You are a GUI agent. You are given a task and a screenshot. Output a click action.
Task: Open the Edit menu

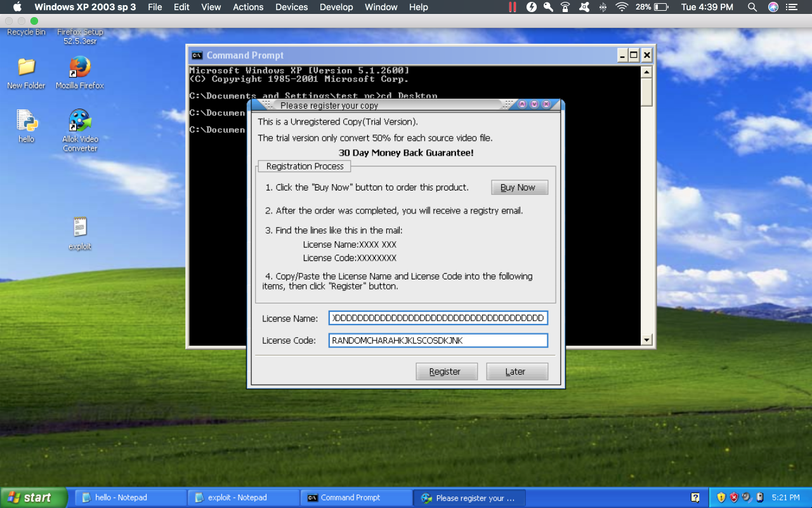pos(181,7)
